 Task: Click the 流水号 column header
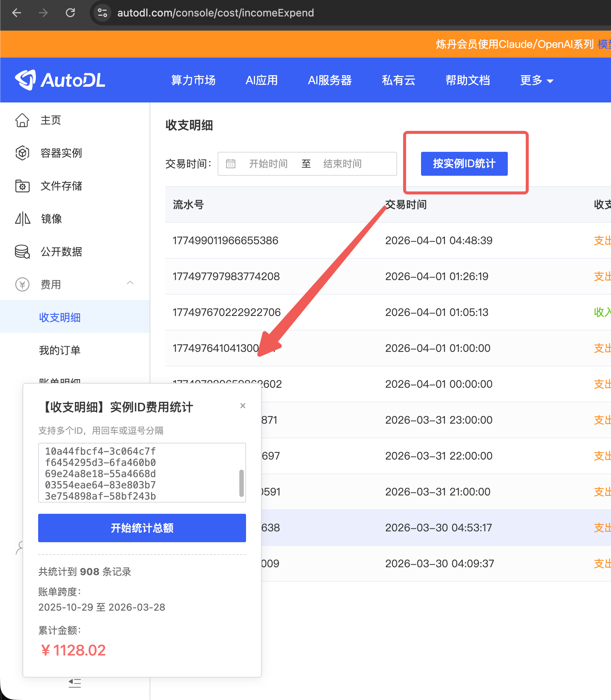click(188, 205)
